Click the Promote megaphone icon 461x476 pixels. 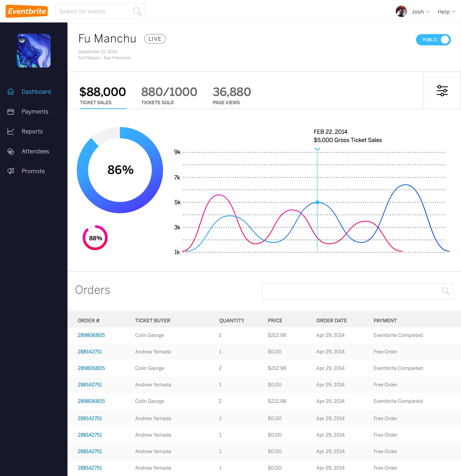coord(11,171)
